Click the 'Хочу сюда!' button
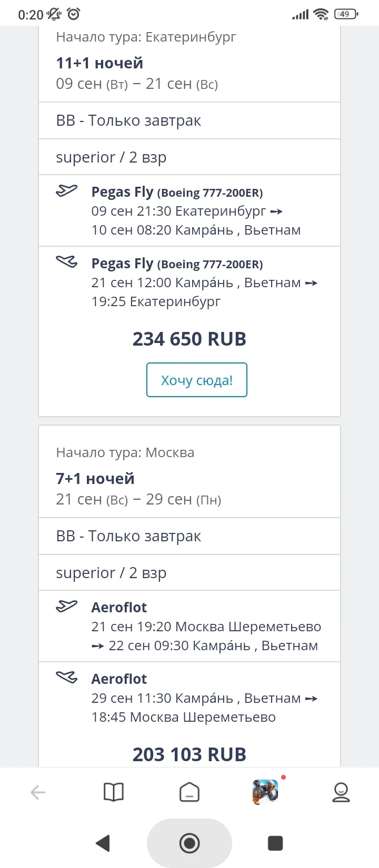The image size is (379, 868). pos(196,380)
